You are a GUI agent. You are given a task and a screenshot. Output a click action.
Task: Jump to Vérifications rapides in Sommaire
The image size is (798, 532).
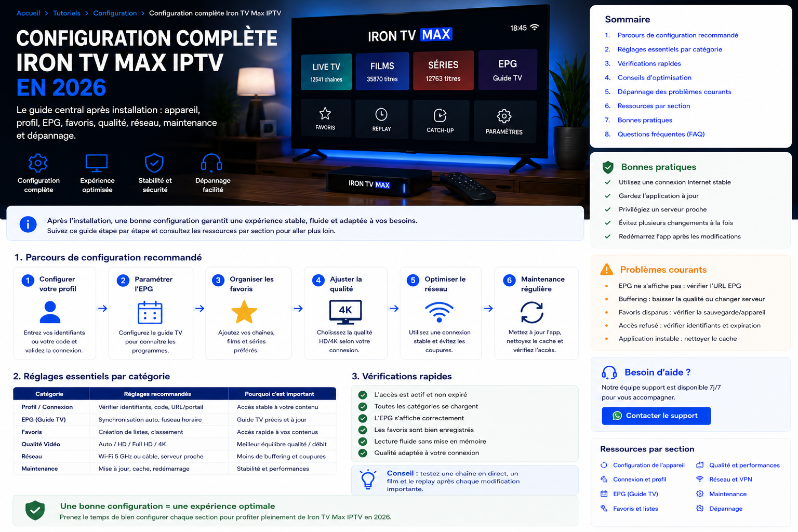pos(649,63)
